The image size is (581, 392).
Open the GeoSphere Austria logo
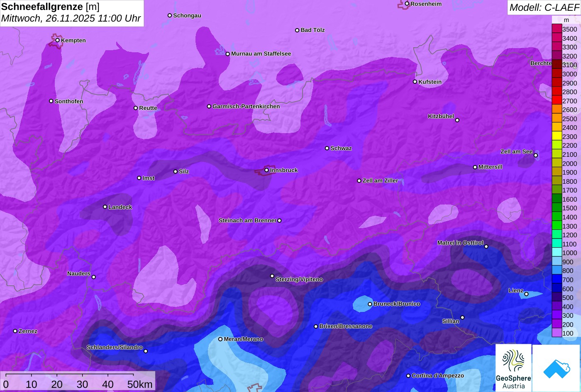[513, 368]
